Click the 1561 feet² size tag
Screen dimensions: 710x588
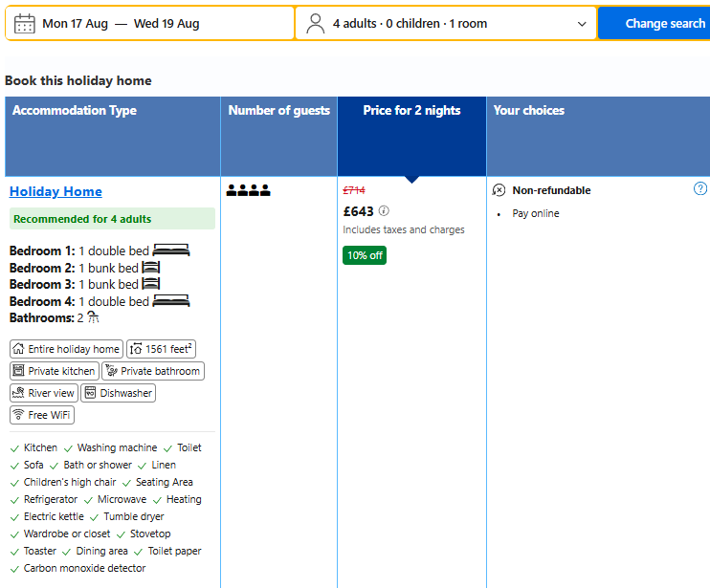[161, 349]
